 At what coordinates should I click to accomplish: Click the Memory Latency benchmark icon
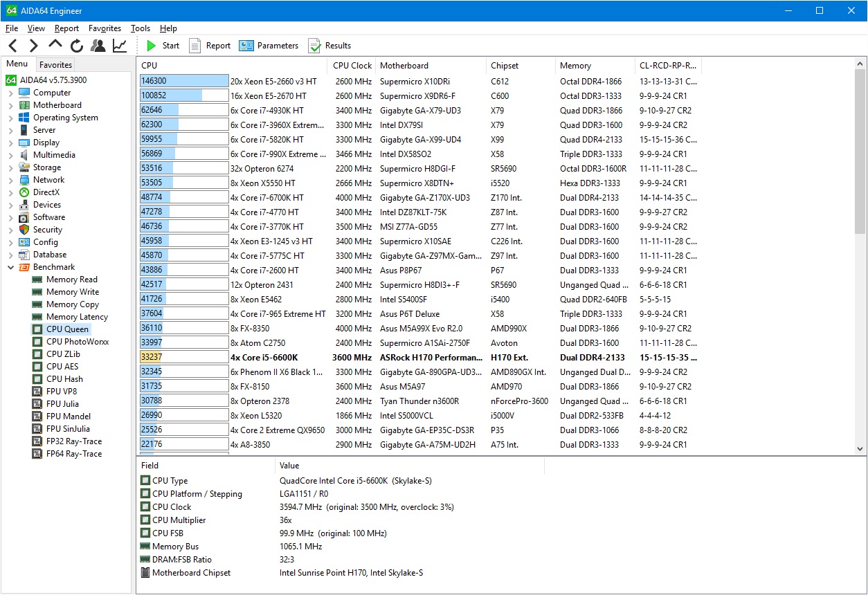(37, 317)
